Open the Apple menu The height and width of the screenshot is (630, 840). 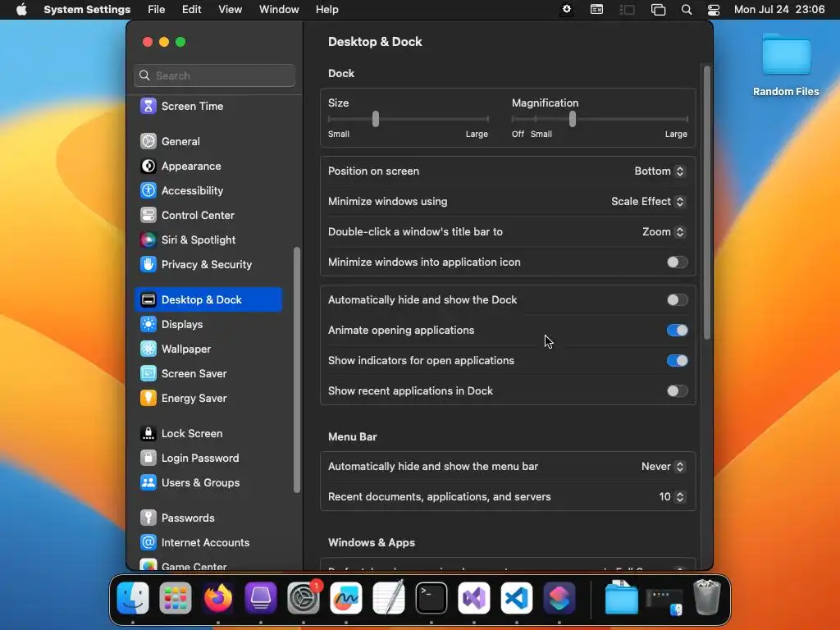21,10
